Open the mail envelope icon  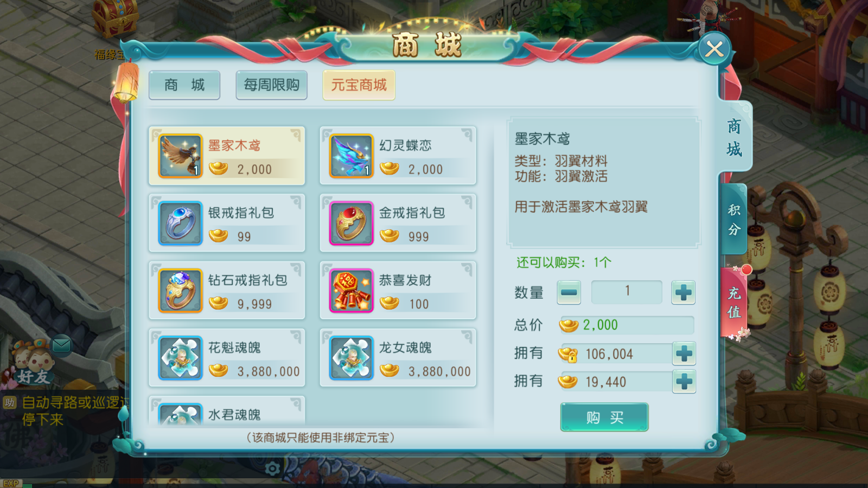click(61, 344)
